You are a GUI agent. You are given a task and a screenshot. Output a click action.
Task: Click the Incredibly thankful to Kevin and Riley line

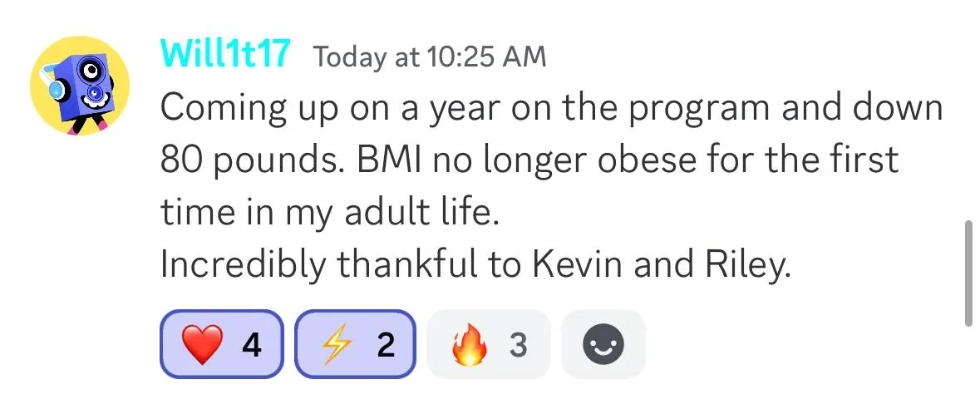[475, 265]
